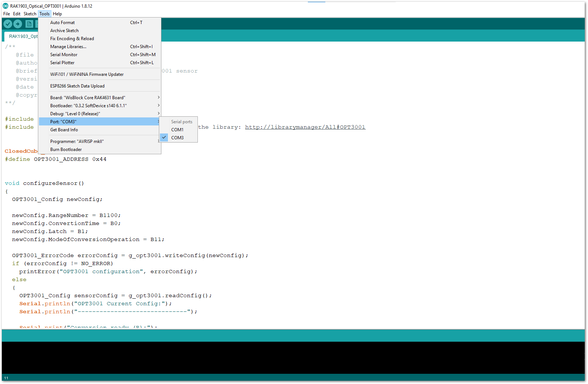Screen dimensions: 588x384
Task: Select COM3 checked serial port
Action: [179, 138]
